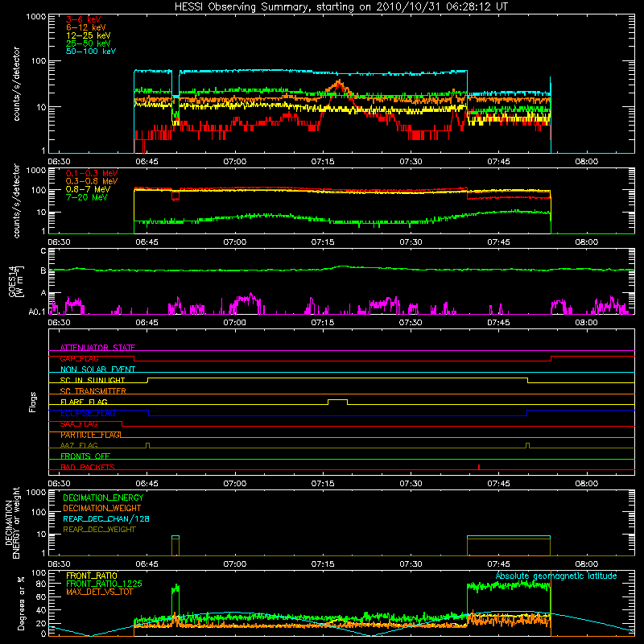Click the 6-12 keV flare peak near 07:17
This screenshot has width=644, height=644.
pos(339,83)
